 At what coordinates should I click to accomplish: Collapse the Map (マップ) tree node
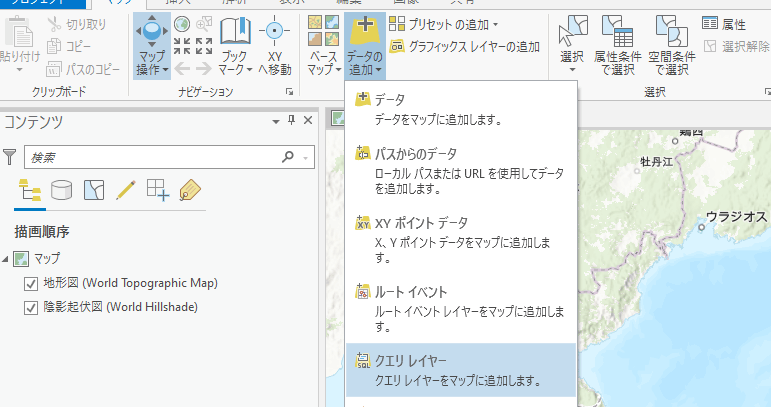click(5, 259)
